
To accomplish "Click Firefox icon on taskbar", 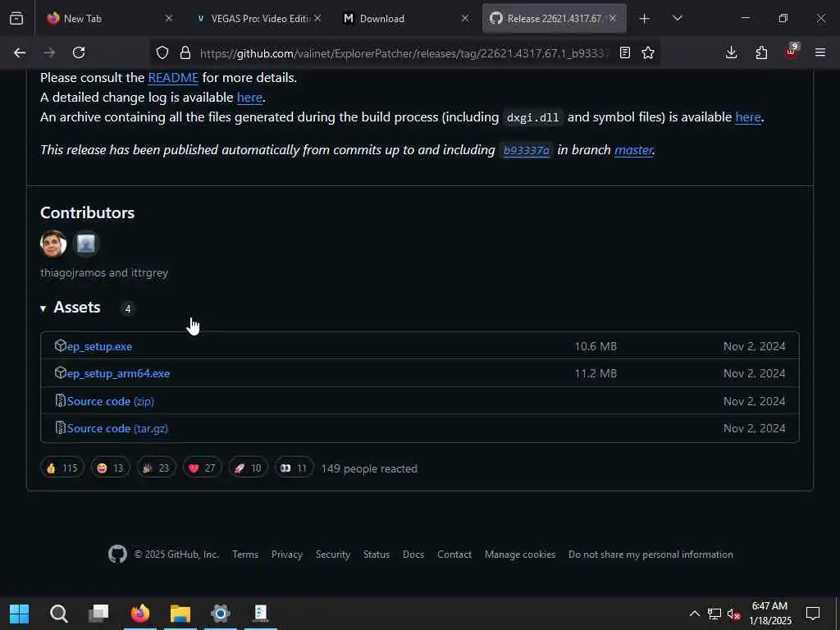I will (x=139, y=614).
